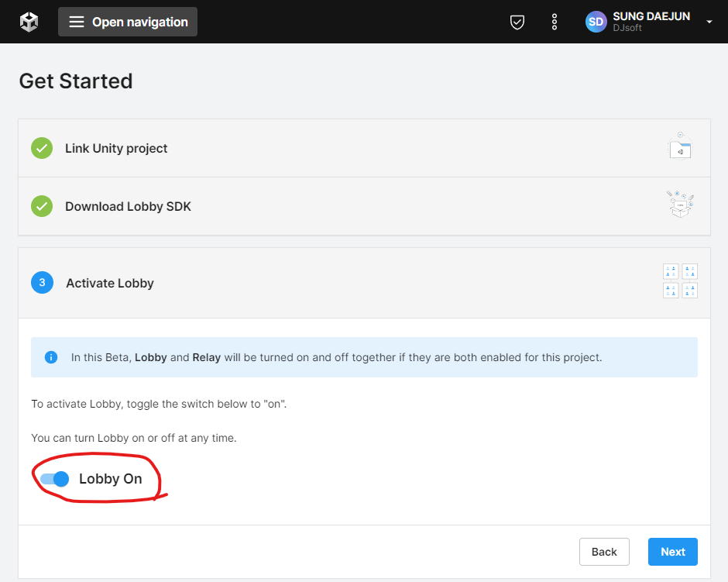Click the step 3 number badge
The width and height of the screenshot is (728, 582).
[x=42, y=282]
